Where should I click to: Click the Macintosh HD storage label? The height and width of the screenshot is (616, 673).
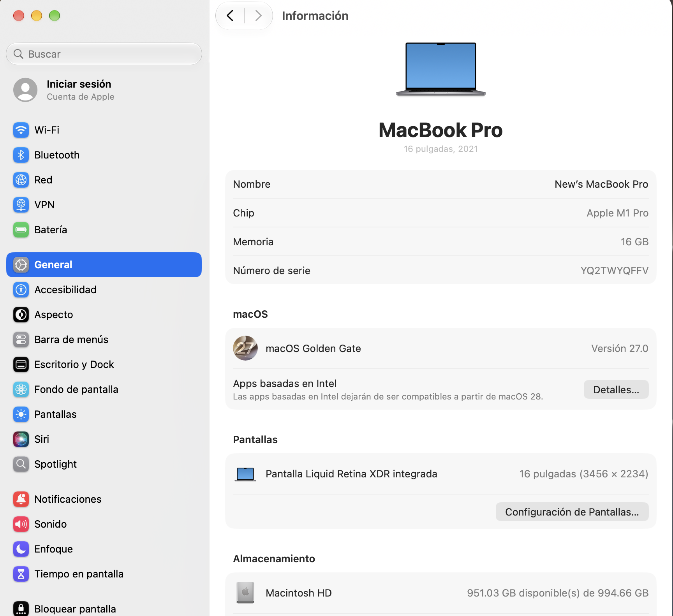299,593
